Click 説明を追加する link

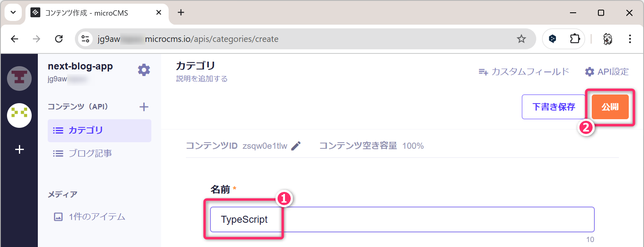202,79
